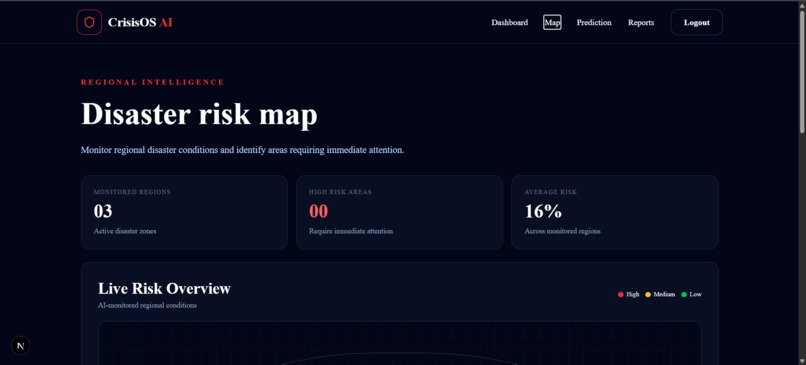The height and width of the screenshot is (365, 806).
Task: Click the 'Medium' legend label
Action: tap(664, 295)
